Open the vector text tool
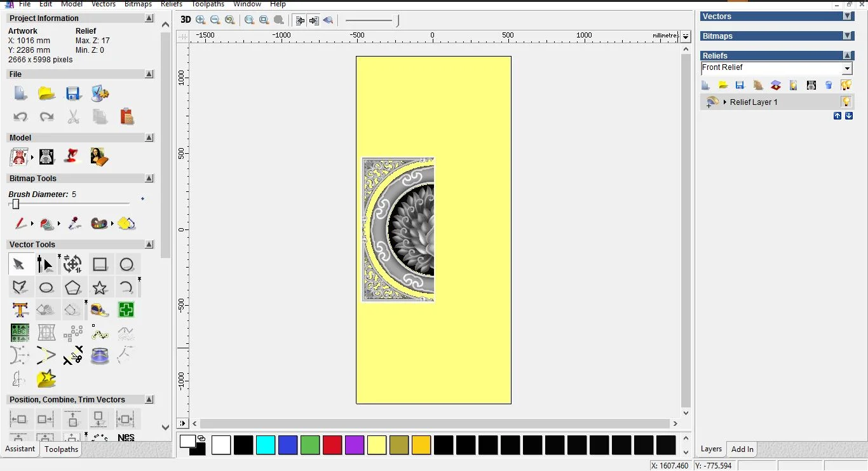The height and width of the screenshot is (471, 868). tap(20, 310)
